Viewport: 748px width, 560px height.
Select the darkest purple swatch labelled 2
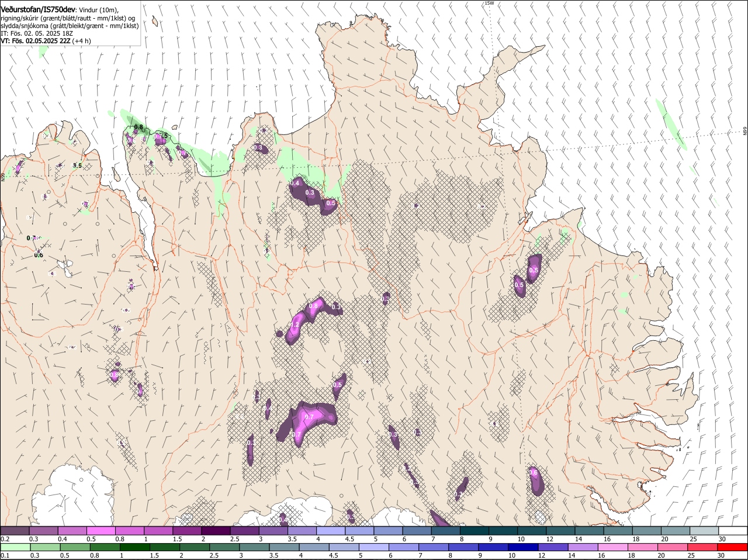[216, 531]
